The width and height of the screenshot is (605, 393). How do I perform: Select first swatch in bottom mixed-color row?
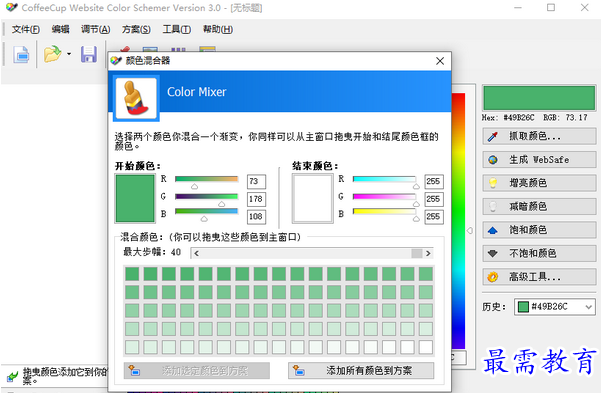(x=132, y=347)
